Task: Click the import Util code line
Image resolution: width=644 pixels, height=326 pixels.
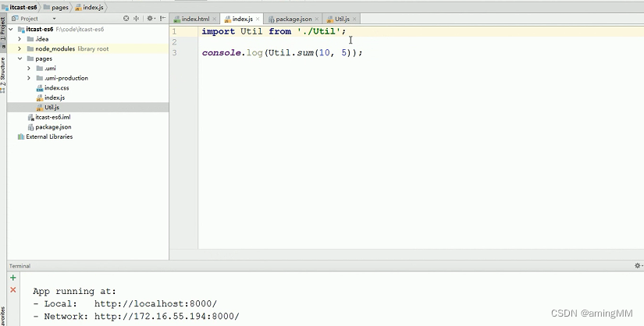Action: tap(274, 32)
